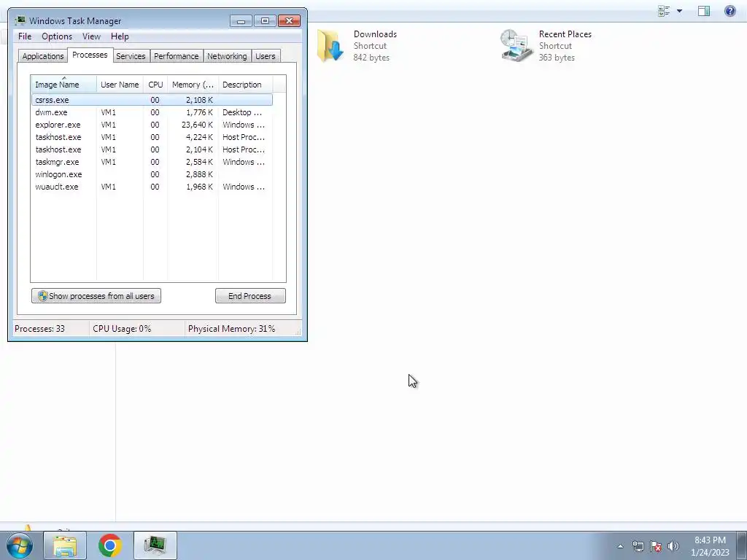
Task: Open the View menu
Action: [x=91, y=36]
